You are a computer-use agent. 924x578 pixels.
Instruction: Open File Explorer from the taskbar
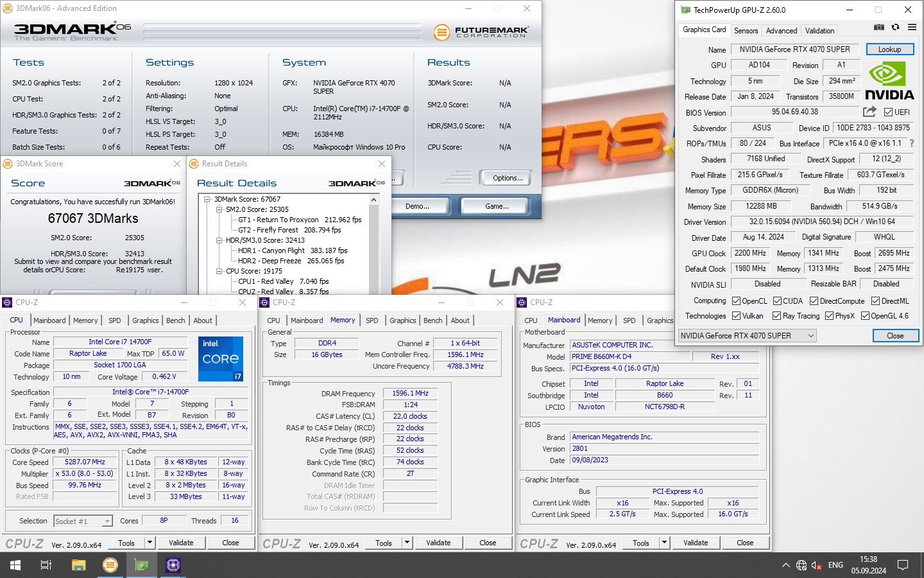[x=78, y=565]
